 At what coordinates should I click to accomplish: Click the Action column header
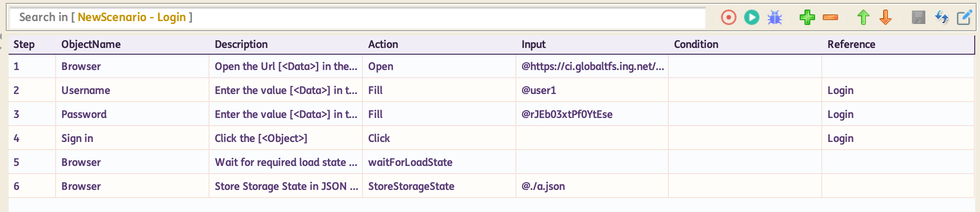point(383,45)
